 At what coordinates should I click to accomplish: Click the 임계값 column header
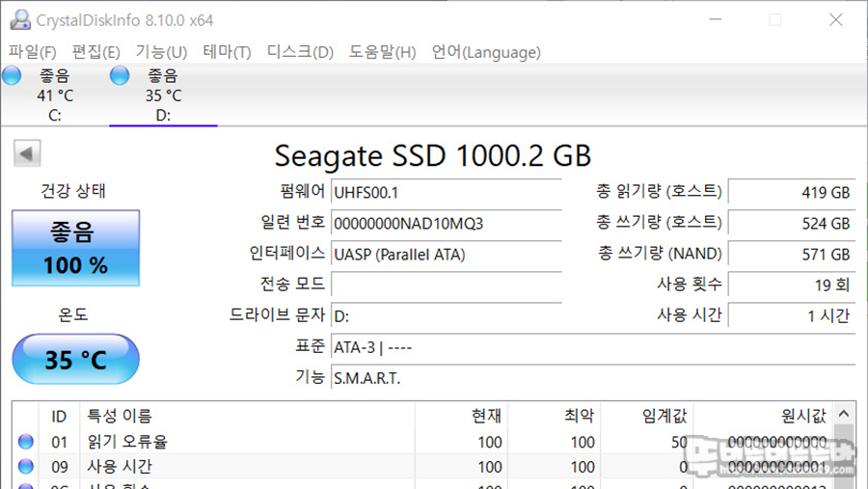point(647,416)
